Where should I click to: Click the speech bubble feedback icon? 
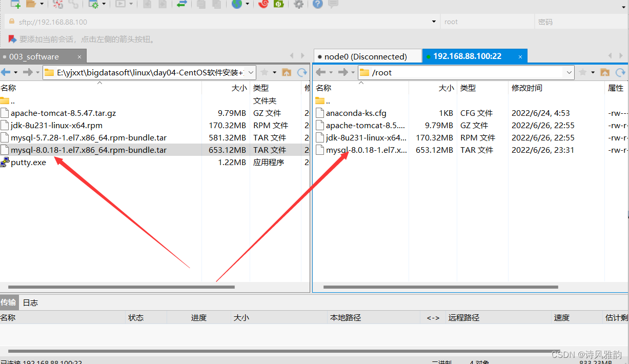(x=333, y=4)
